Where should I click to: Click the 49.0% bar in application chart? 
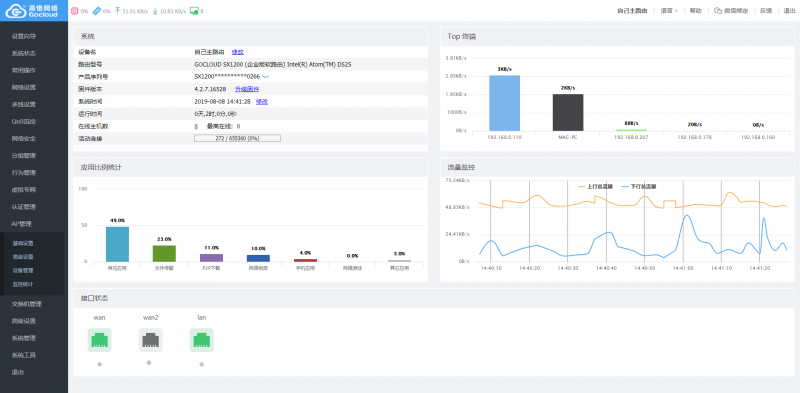tap(117, 244)
